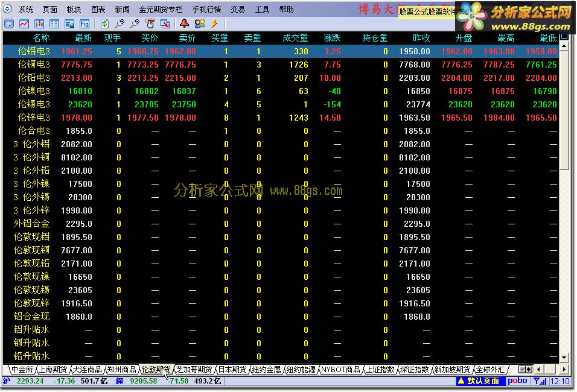Viewport: 577px width, 392px height.
Task: Click the system icon left of 系统 menu
Action: [7, 9]
